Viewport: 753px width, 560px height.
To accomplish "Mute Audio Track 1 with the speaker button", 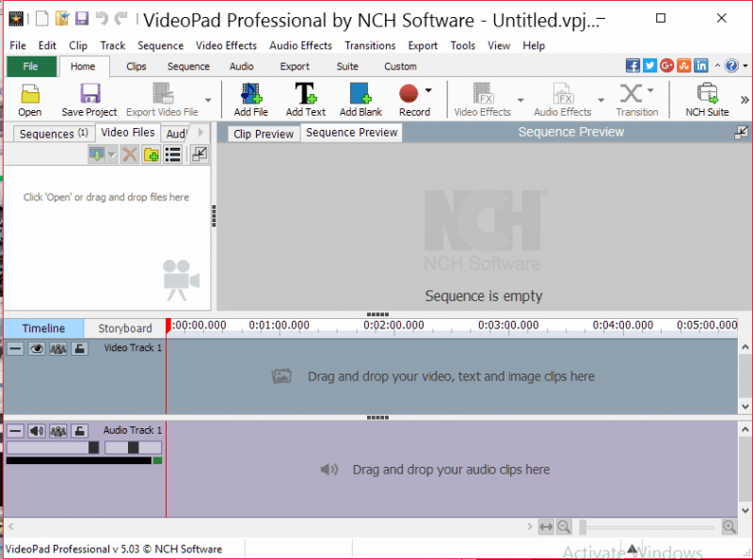I will click(x=37, y=431).
